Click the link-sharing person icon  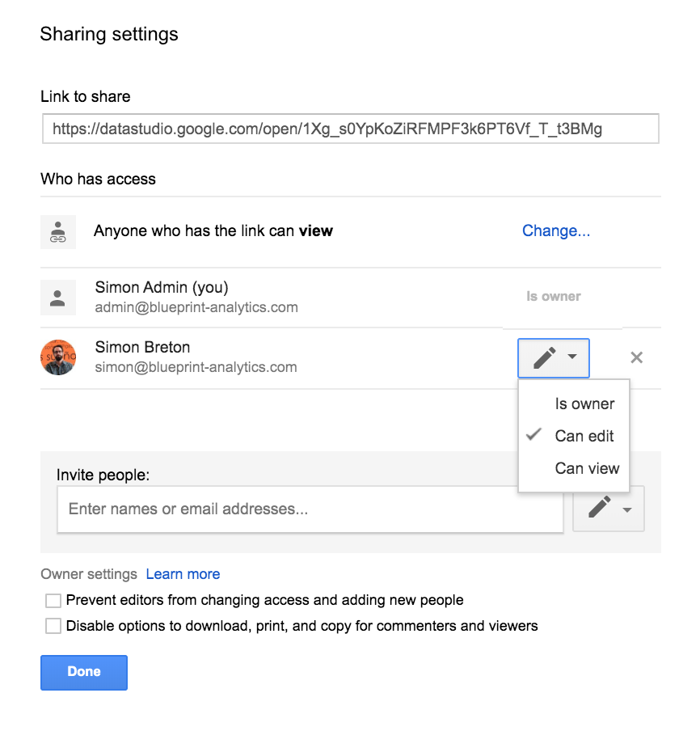coord(58,231)
